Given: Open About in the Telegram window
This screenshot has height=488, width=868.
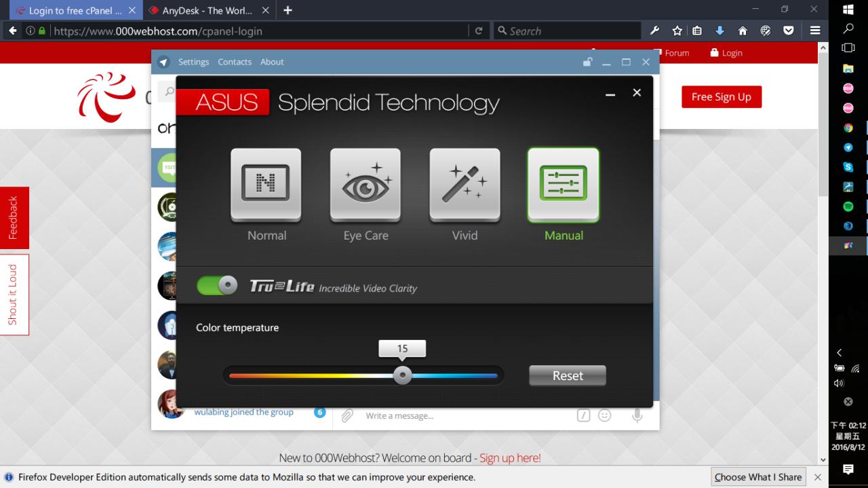Looking at the screenshot, I should [272, 62].
